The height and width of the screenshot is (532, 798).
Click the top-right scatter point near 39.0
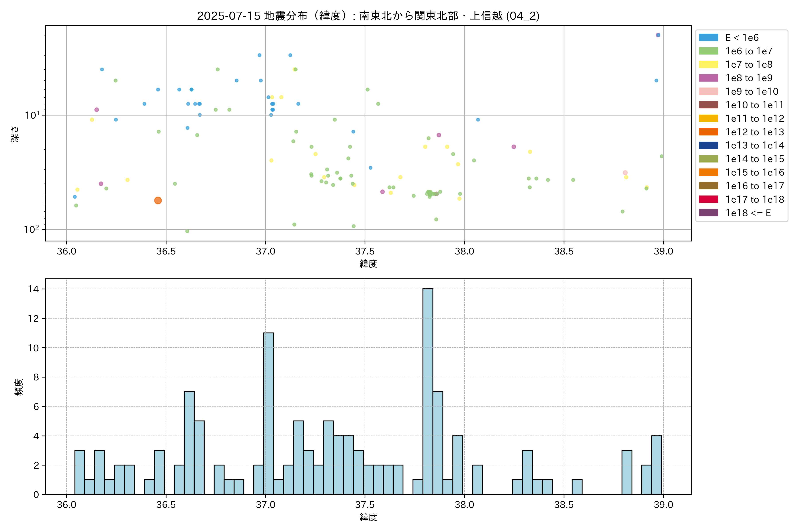click(x=658, y=35)
